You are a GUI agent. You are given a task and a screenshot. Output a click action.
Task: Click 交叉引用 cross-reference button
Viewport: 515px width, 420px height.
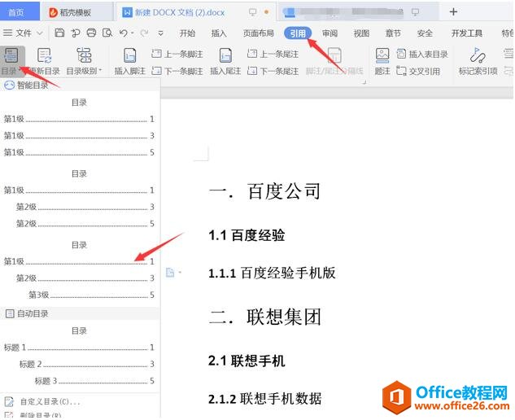(418, 71)
